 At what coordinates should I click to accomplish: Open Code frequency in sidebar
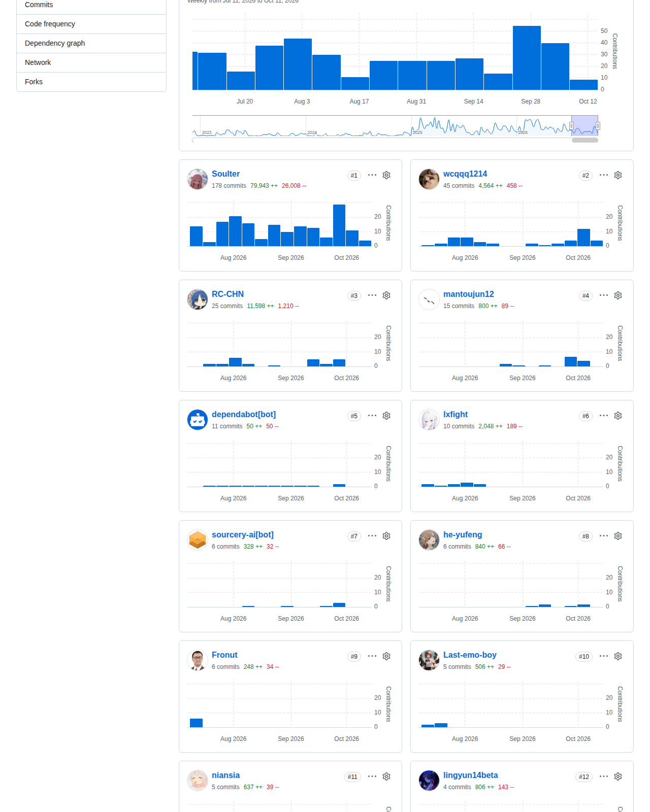tap(91, 24)
